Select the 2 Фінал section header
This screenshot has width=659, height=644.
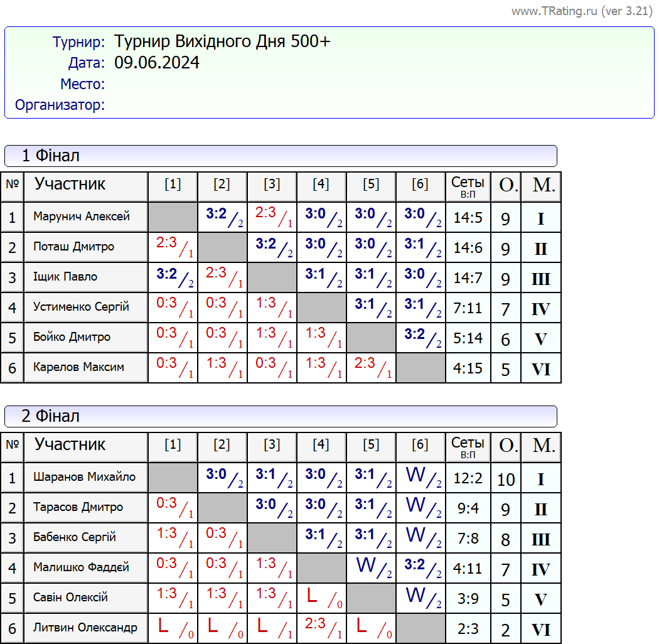tap(281, 416)
